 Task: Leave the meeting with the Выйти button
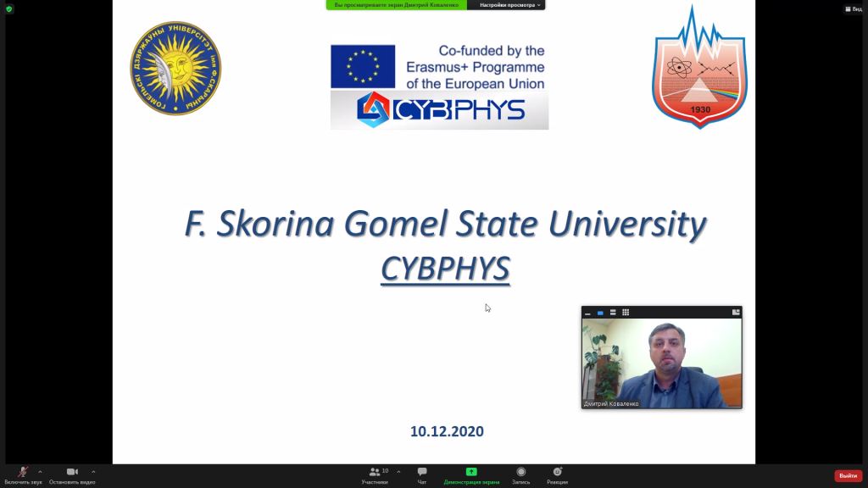coord(848,476)
